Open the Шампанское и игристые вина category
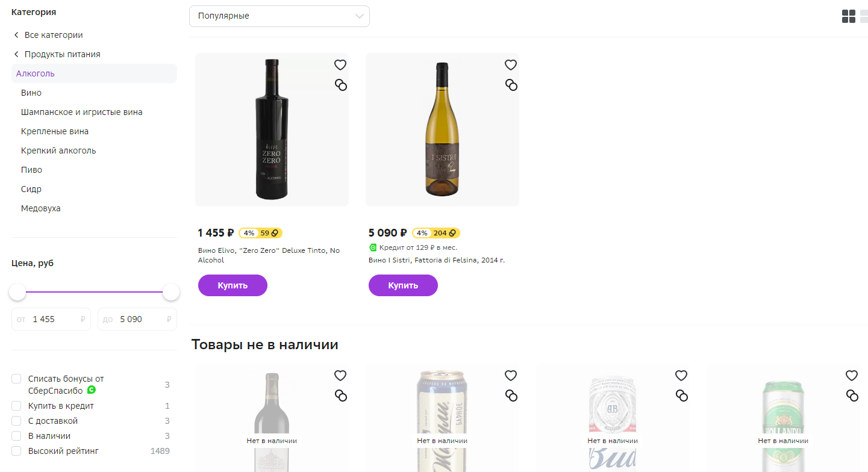 [x=82, y=112]
